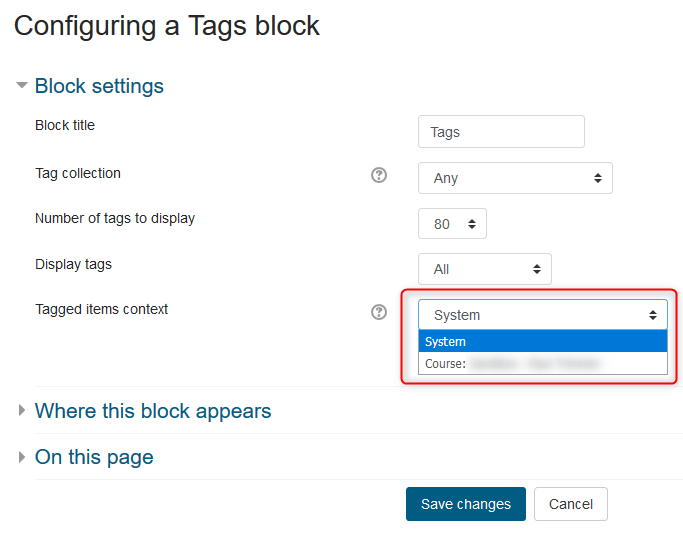Click the expand arrow beside Where this block appears
Viewport: 683px width, 537px height.
coord(22,411)
